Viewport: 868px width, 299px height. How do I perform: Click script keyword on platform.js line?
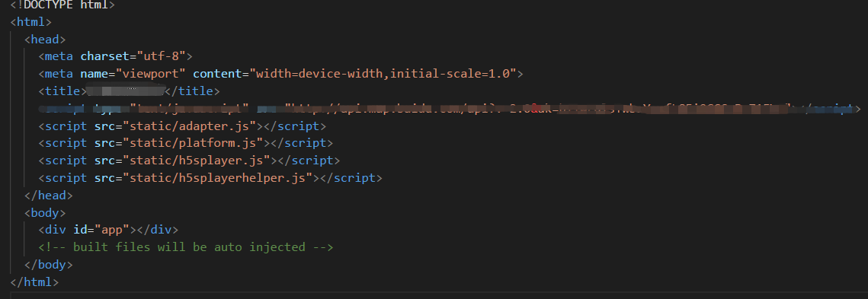(66, 143)
